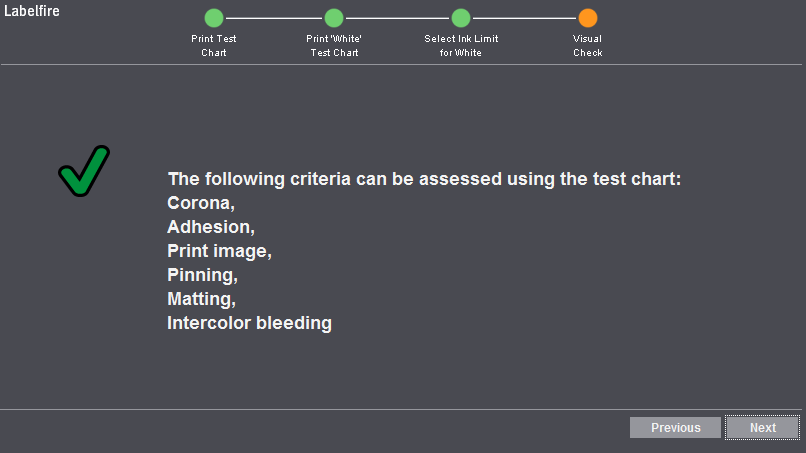
Task: Click the 'Select Ink Limit for White' label
Action: (x=461, y=45)
